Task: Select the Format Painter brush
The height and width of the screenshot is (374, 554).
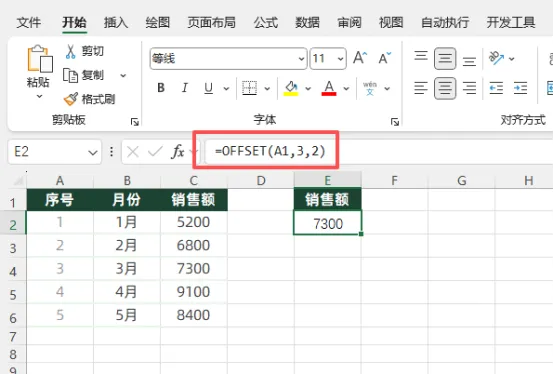Action: pyautogui.click(x=71, y=99)
